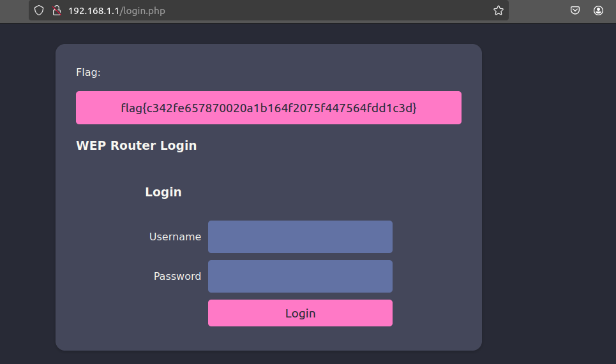The height and width of the screenshot is (364, 616).
Task: Open the insecure connection padlock icon
Action: point(56,11)
